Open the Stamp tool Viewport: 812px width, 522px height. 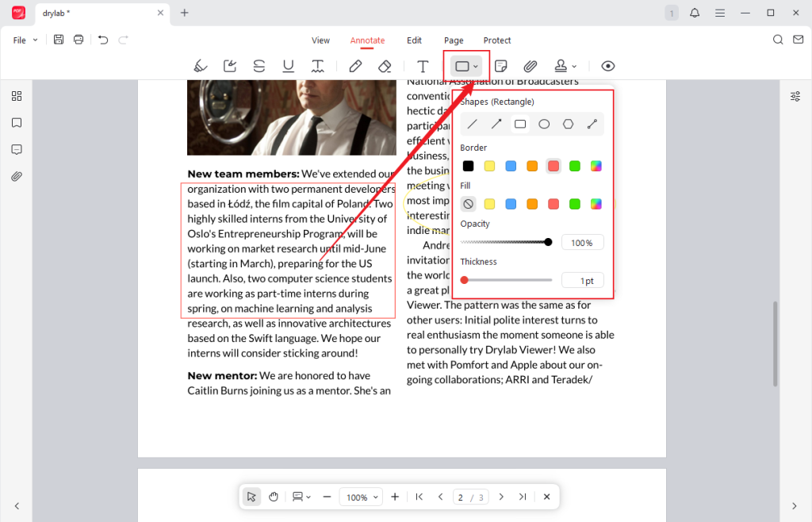[x=559, y=66]
